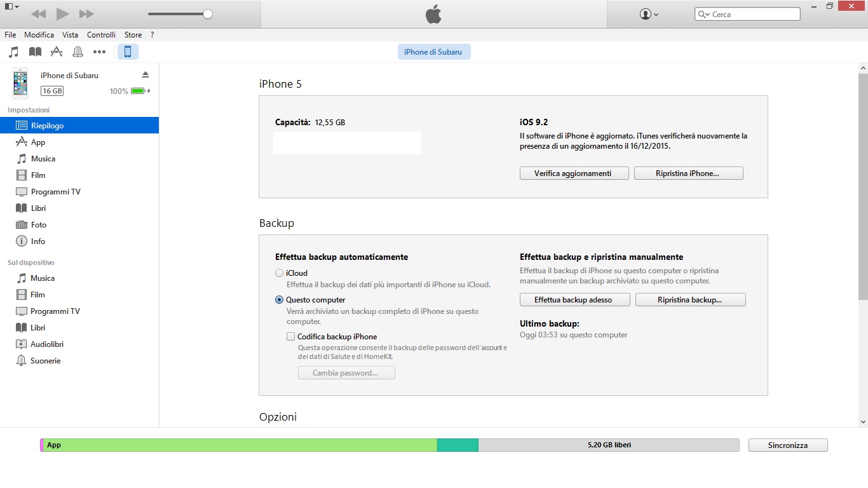
Task: Open the Controlli menu
Action: click(102, 35)
